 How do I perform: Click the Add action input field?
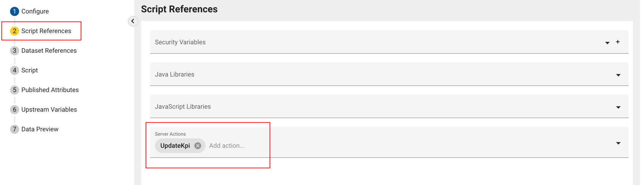tap(227, 146)
